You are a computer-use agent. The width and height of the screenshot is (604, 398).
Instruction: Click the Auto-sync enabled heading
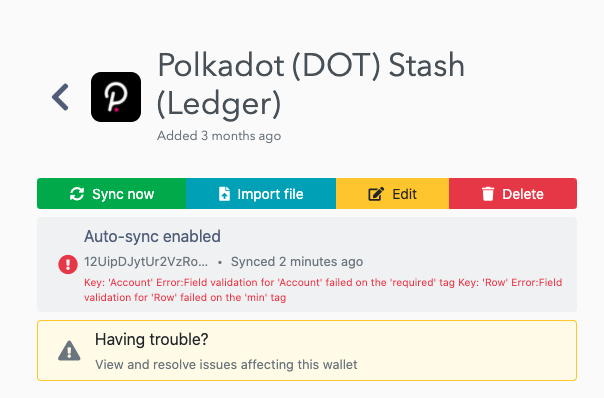(x=153, y=236)
